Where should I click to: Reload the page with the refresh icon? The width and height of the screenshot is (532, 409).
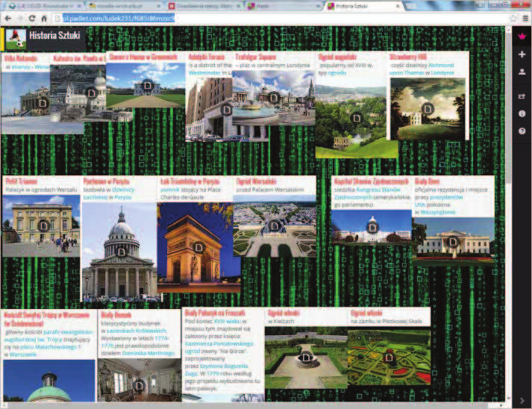32,19
